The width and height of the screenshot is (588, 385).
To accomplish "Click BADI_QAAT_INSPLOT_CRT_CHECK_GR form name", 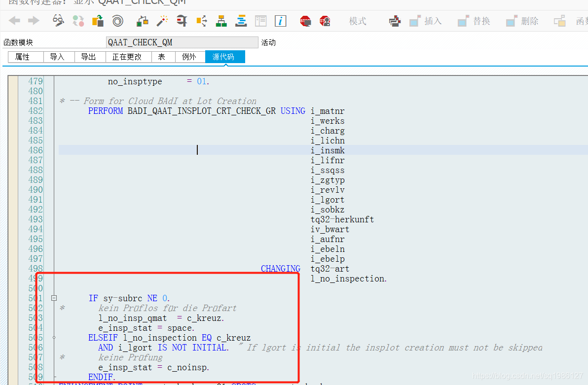I will click(x=202, y=111).
